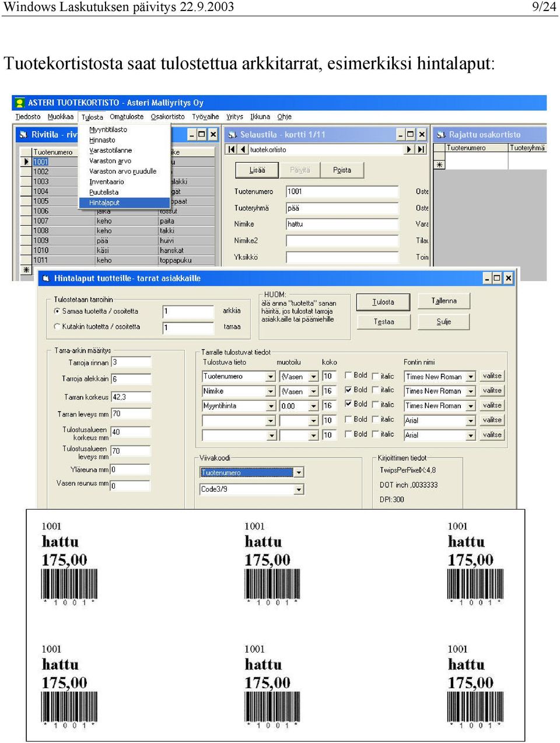Open font dropdown on the Tuotenumero row
Viewport: 560px width, 743px height.
pyautogui.click(x=471, y=377)
